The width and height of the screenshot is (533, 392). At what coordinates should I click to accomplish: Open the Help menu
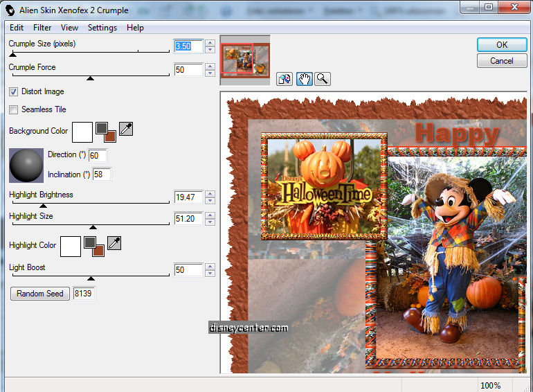click(135, 28)
